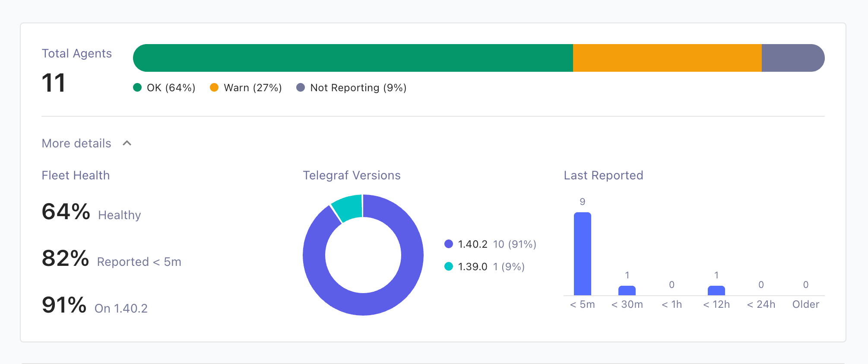The image size is (868, 364).
Task: Select the Warn (27%) legend label
Action: pyautogui.click(x=253, y=88)
